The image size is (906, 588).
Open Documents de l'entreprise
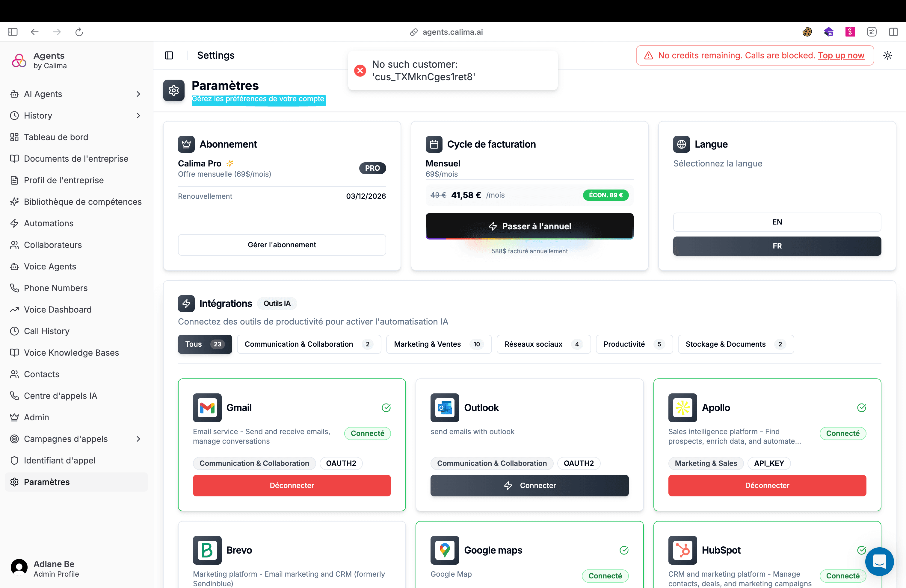tap(76, 159)
